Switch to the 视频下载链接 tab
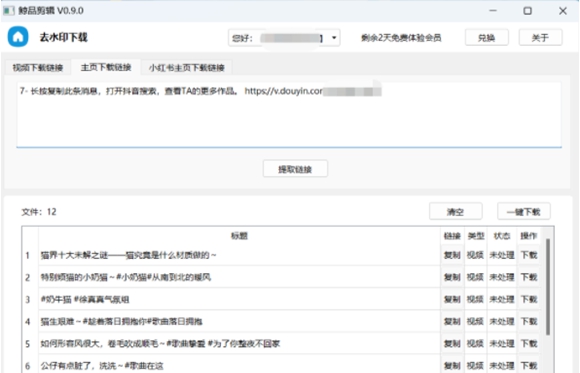Image resolution: width=580 pixels, height=373 pixels. tap(38, 68)
